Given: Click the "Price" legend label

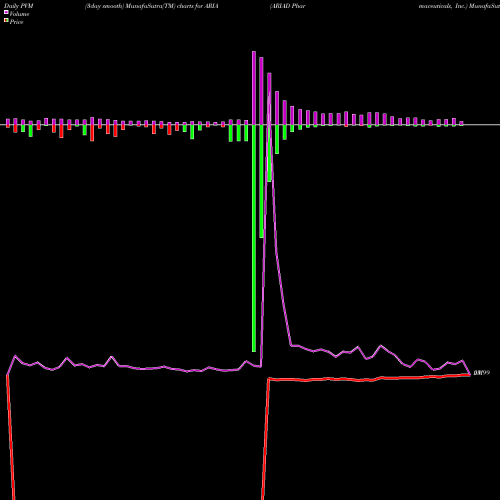Looking at the screenshot, I should tap(16, 22).
